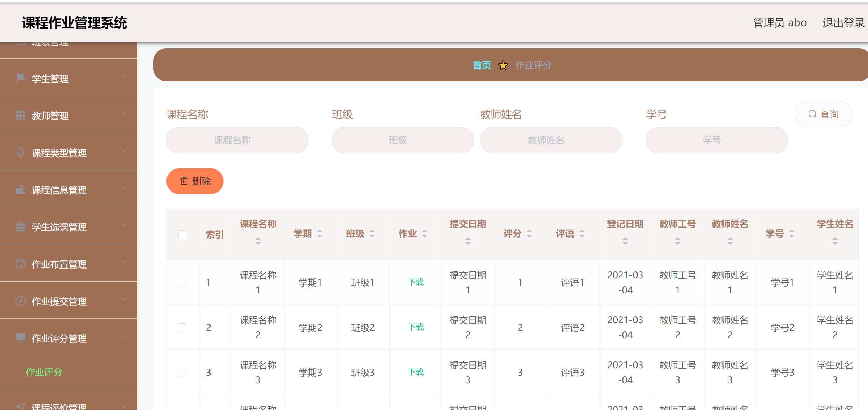Collapse the 作业评分管理 section

124,336
